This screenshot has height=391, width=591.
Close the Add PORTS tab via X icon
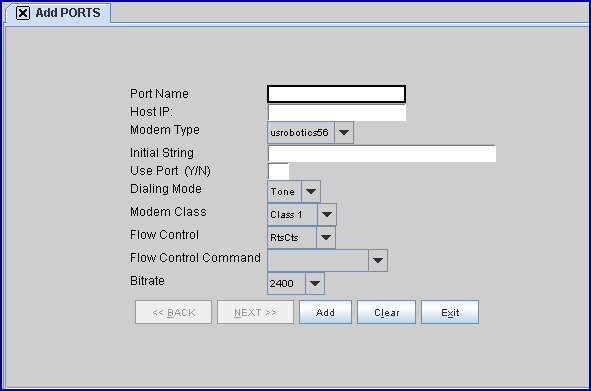(23, 13)
